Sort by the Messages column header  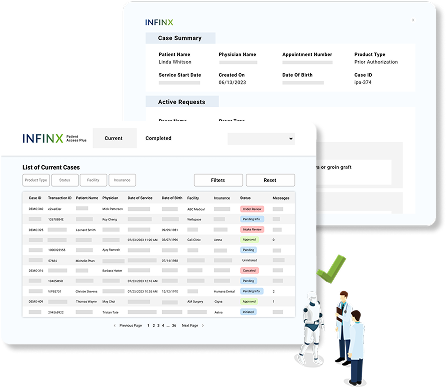[281, 198]
